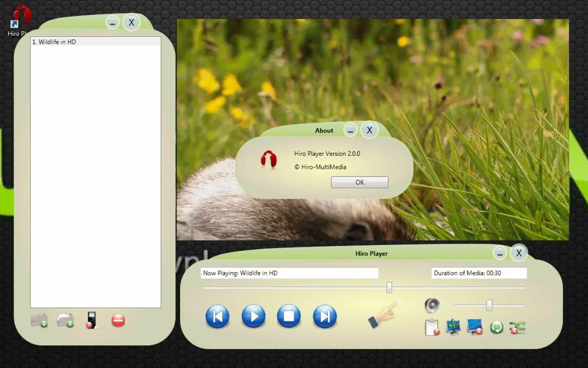Click the "© Hiro-MultiMedia" text in the About dialog

(320, 167)
